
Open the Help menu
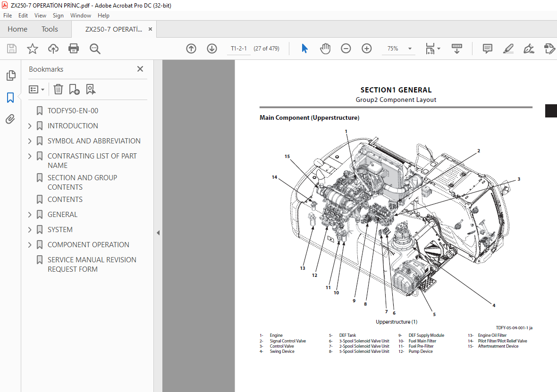pyautogui.click(x=103, y=16)
